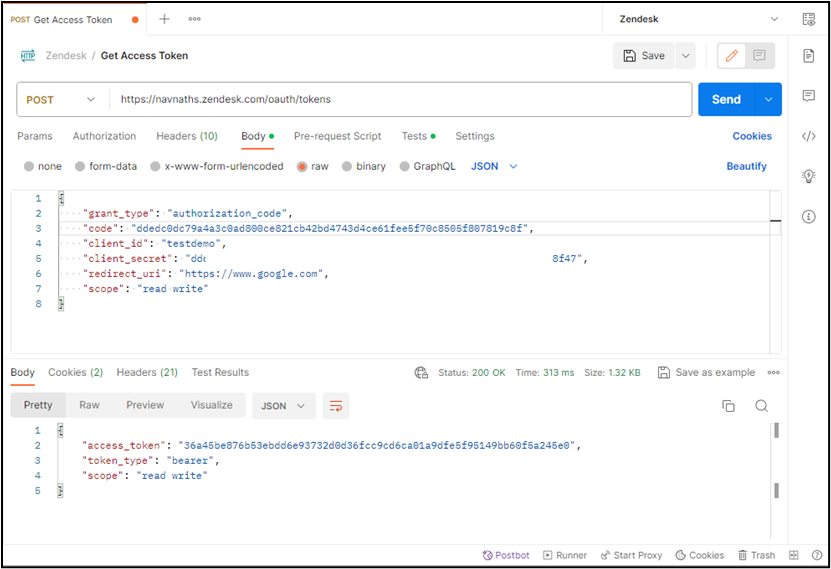The width and height of the screenshot is (831, 569).
Task: Open the response JSON format dropdown
Action: point(284,405)
